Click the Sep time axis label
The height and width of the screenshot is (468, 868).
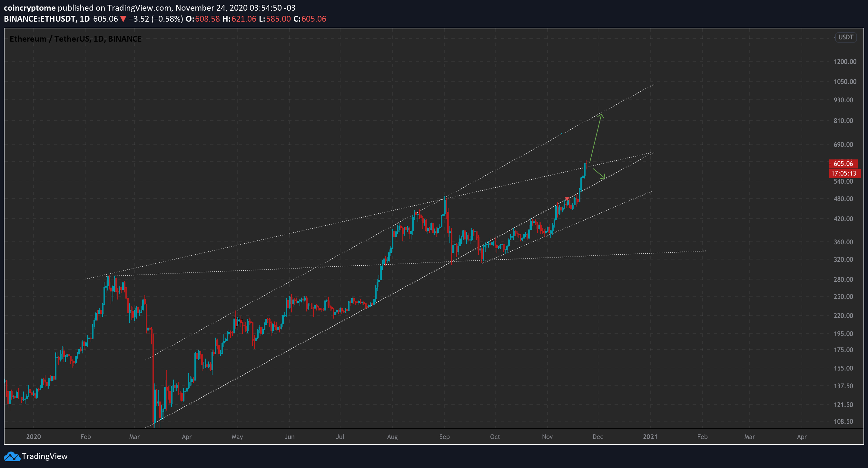pyautogui.click(x=444, y=437)
